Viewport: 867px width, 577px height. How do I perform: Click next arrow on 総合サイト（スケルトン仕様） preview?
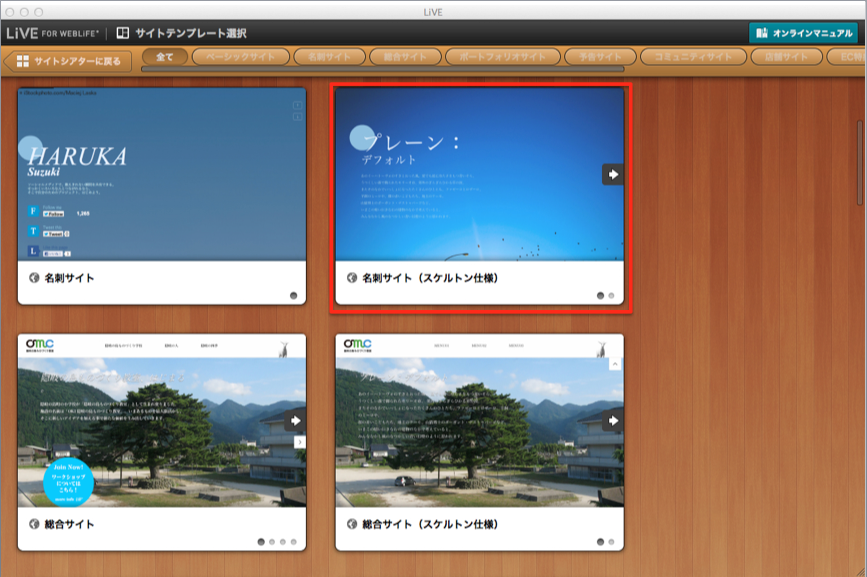coord(613,421)
